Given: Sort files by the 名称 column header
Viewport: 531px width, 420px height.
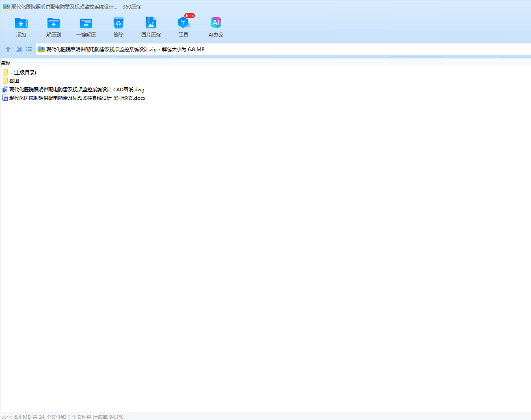Looking at the screenshot, I should click(x=6, y=63).
